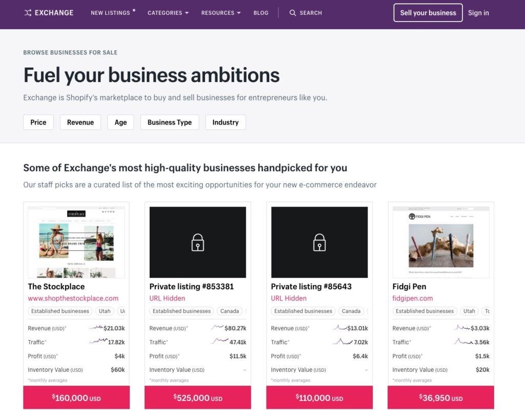Click Private listing #85643 traffic sparkline
The width and height of the screenshot is (525, 420).
pyautogui.click(x=342, y=342)
